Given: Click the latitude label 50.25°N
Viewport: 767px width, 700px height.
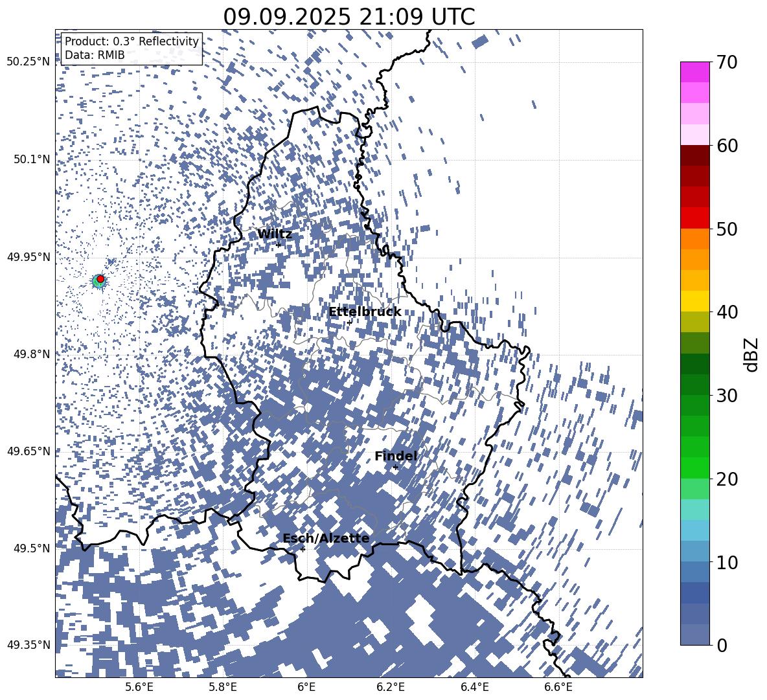Looking at the screenshot, I should [29, 62].
